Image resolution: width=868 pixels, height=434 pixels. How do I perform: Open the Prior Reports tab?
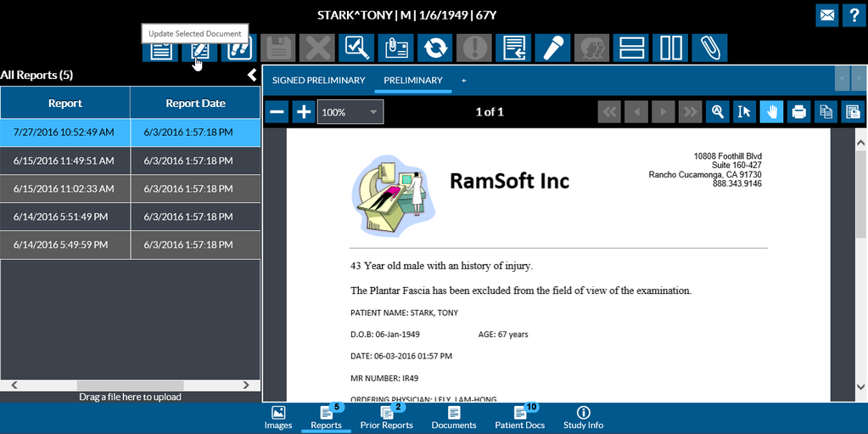tap(386, 418)
